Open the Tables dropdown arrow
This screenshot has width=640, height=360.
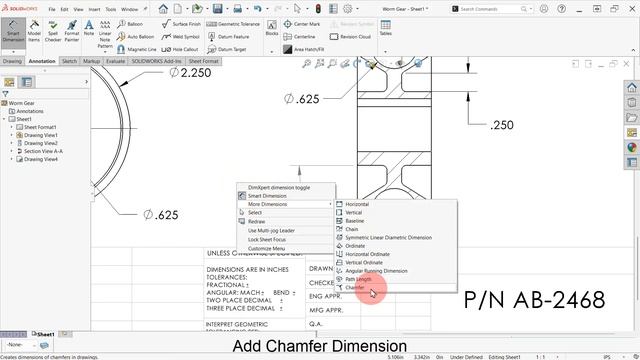click(x=386, y=52)
